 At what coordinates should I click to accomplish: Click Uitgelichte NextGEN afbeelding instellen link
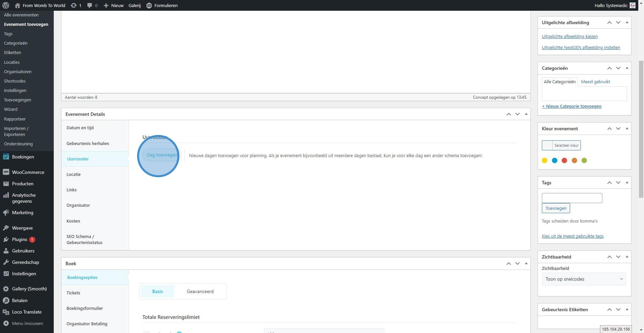point(581,47)
